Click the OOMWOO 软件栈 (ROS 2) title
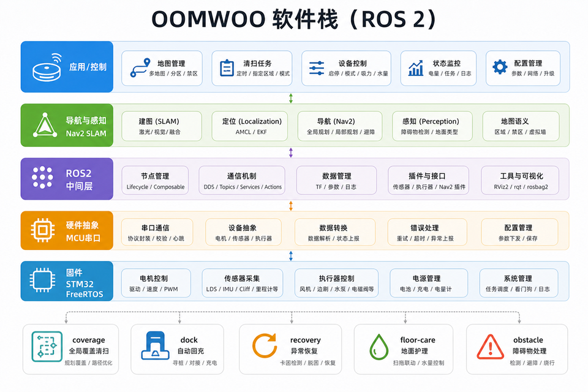The height and width of the screenshot is (392, 588). click(293, 20)
